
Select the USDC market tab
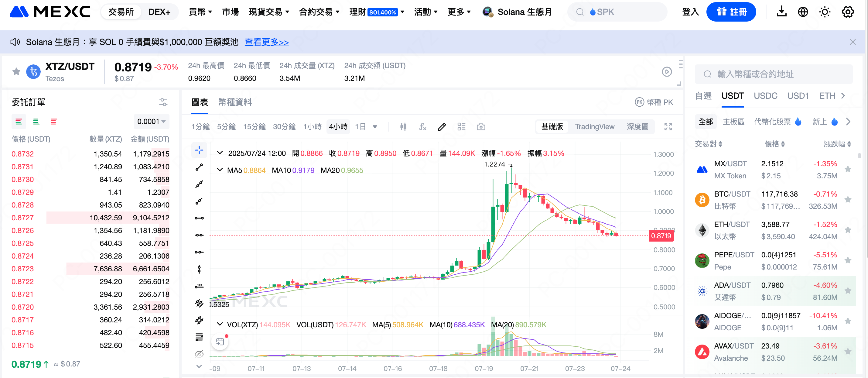tap(766, 96)
